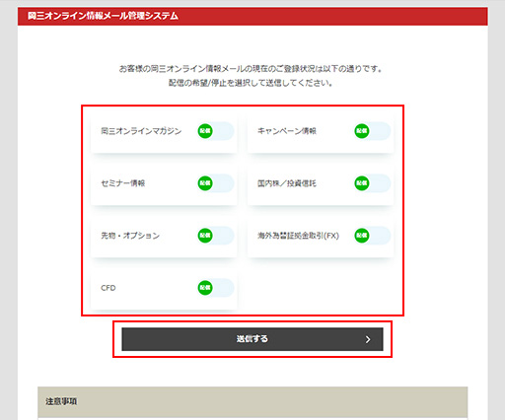Toggle CFD delivery switch
This screenshot has width=505, height=420.
(x=216, y=288)
